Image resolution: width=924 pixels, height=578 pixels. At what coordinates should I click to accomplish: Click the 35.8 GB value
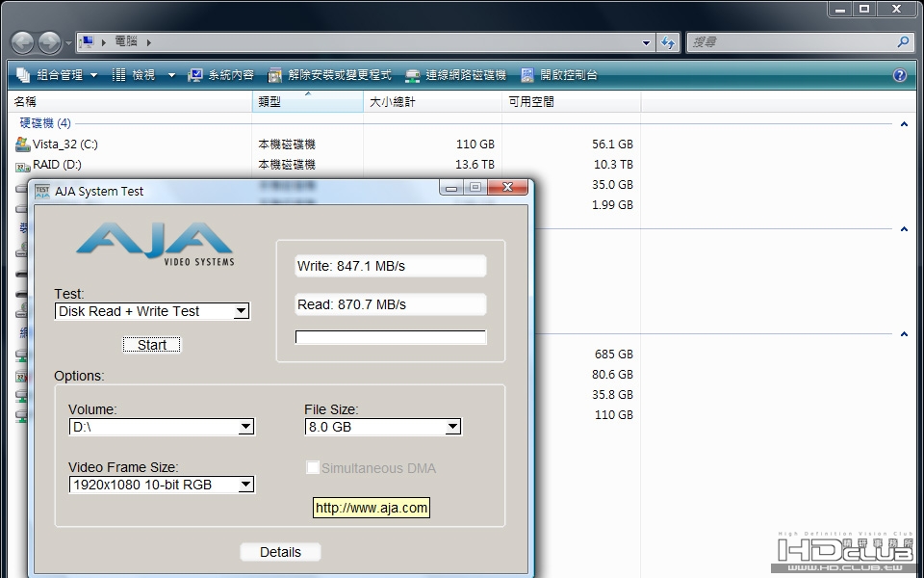(x=612, y=395)
